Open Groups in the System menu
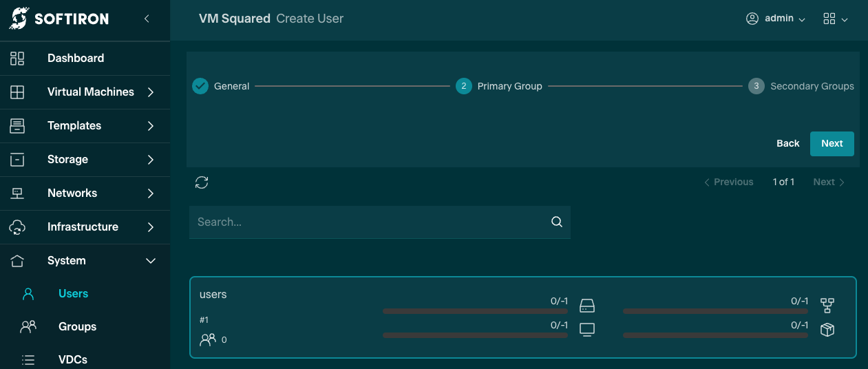Image resolution: width=868 pixels, height=369 pixels. click(77, 327)
